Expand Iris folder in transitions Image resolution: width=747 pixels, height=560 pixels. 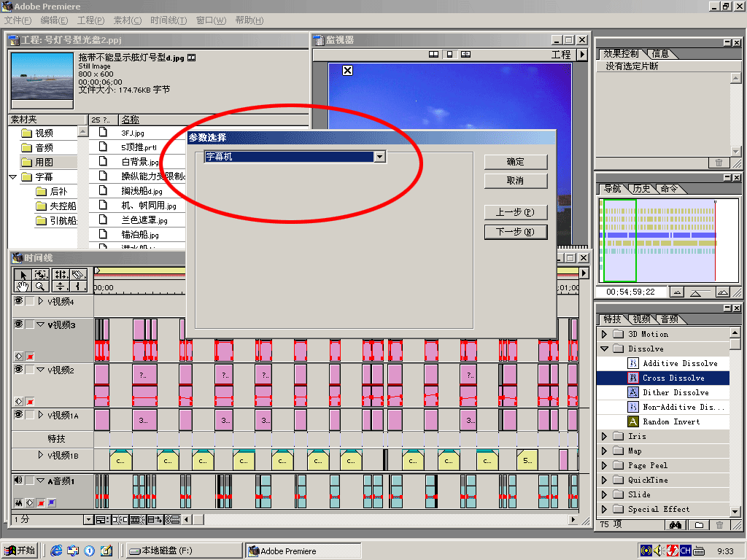[x=604, y=436]
